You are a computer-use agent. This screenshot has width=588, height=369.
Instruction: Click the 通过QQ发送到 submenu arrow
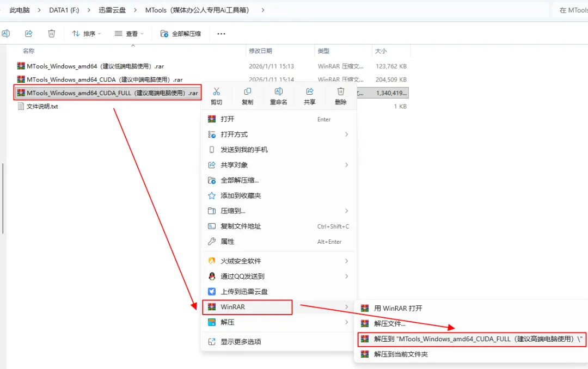(346, 276)
